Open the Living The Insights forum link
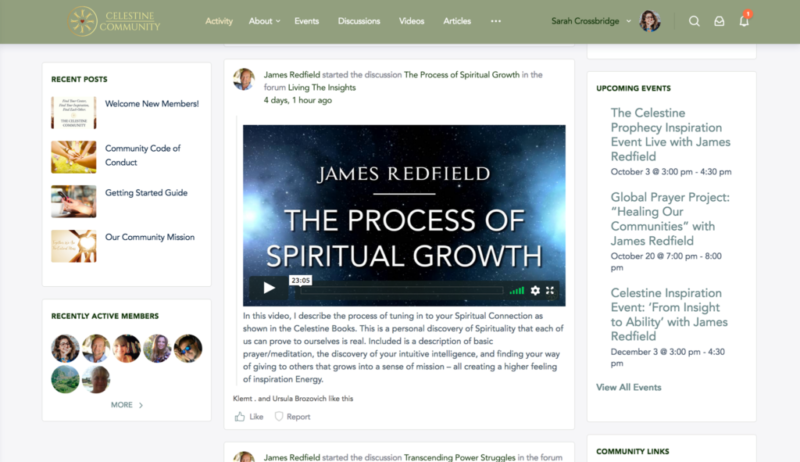This screenshot has width=800, height=462. coord(322,87)
